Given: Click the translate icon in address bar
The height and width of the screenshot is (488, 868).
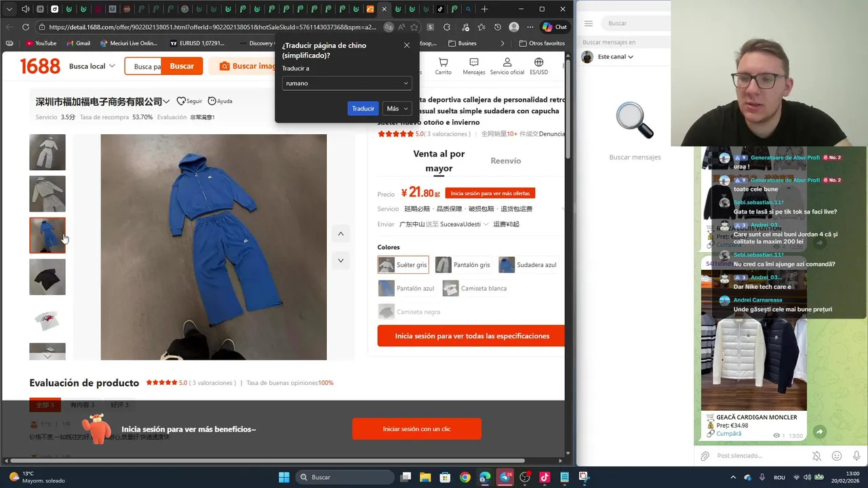Looking at the screenshot, I should coord(389,27).
